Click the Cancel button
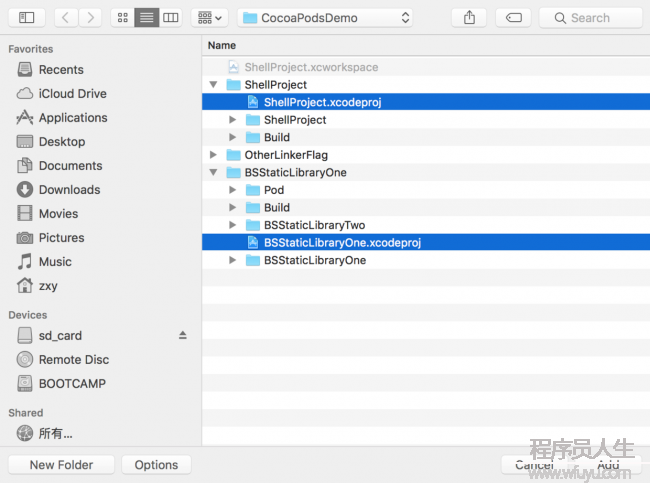Viewport: 650px width, 483px height. (535, 465)
